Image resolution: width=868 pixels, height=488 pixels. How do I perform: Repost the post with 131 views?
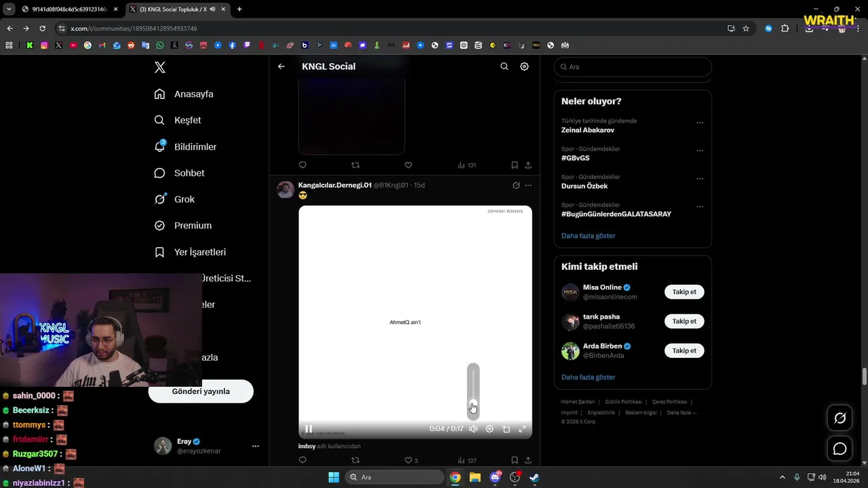tap(355, 165)
